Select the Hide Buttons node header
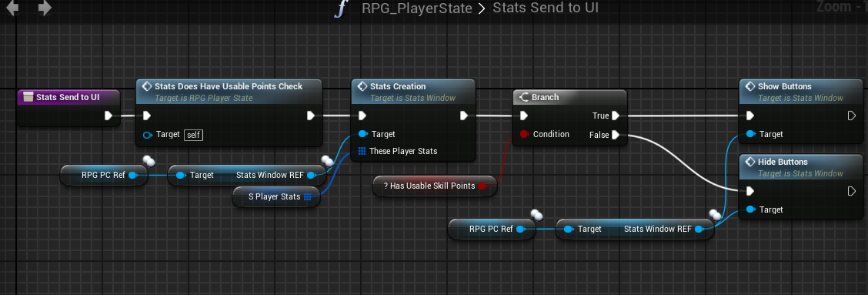Image resolution: width=868 pixels, height=295 pixels. (x=801, y=166)
